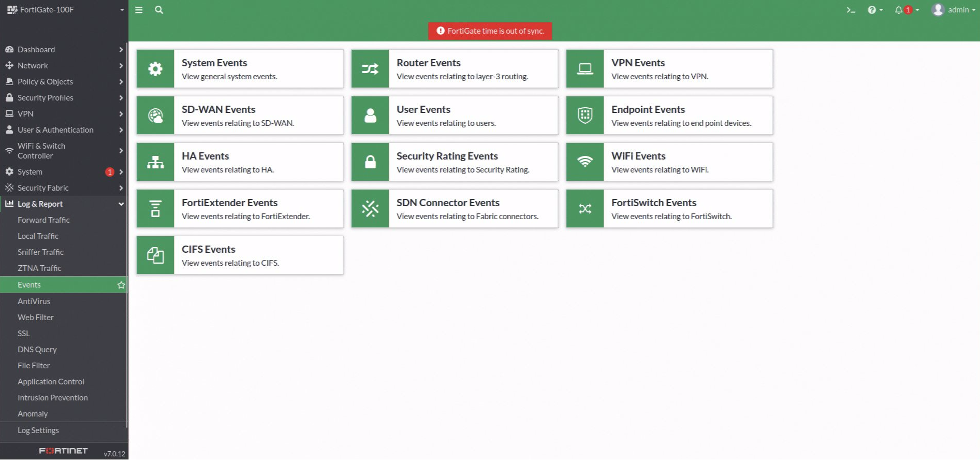Open the System Events card title
980x460 pixels.
[x=214, y=63]
